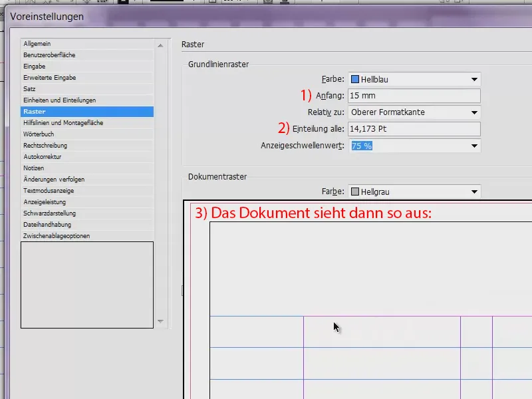Select the Anzeigeleistung category

87,202
